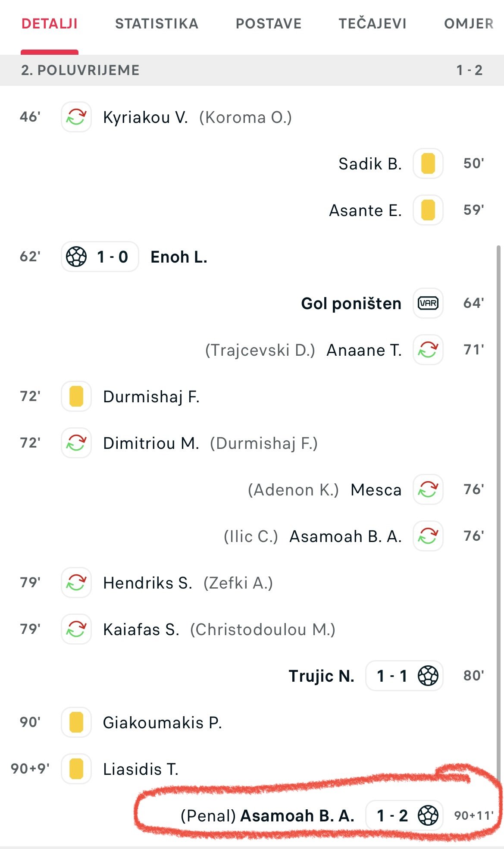Tap the Gol poništen event label
The image size is (504, 849).
coord(351,304)
